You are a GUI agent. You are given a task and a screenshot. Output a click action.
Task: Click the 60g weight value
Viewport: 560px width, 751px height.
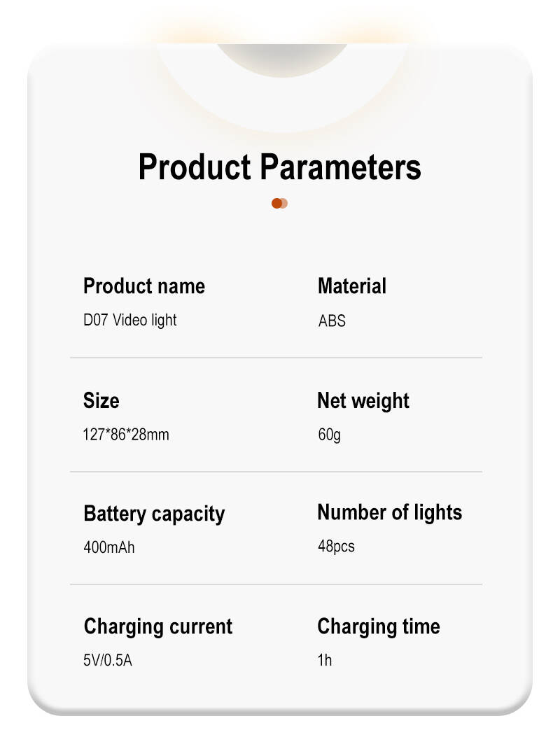(x=330, y=435)
